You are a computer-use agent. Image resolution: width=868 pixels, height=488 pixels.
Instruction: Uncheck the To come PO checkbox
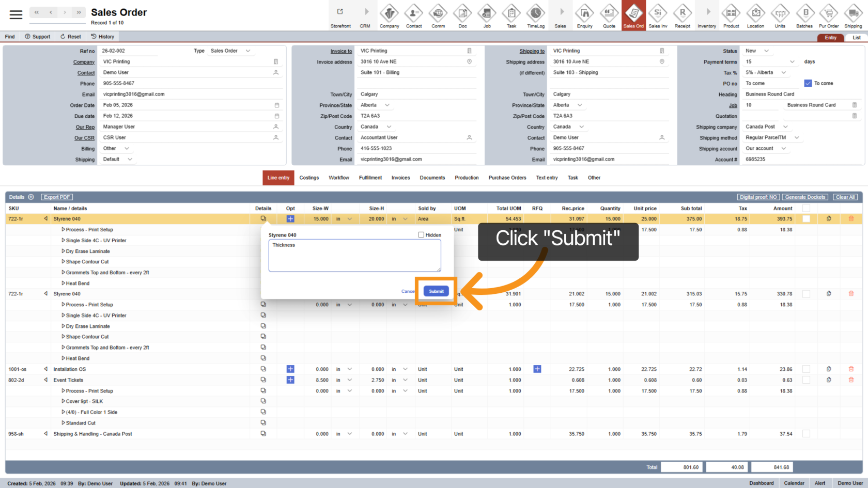click(808, 83)
